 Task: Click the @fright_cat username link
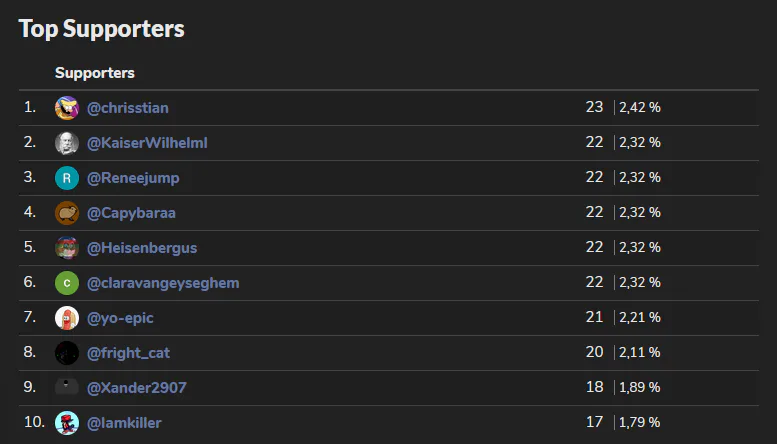point(128,353)
